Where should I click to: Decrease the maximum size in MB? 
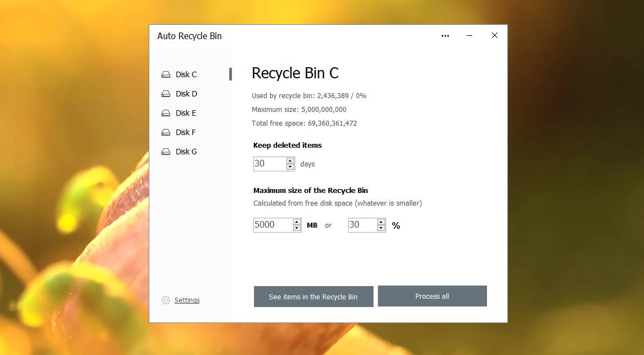click(297, 228)
